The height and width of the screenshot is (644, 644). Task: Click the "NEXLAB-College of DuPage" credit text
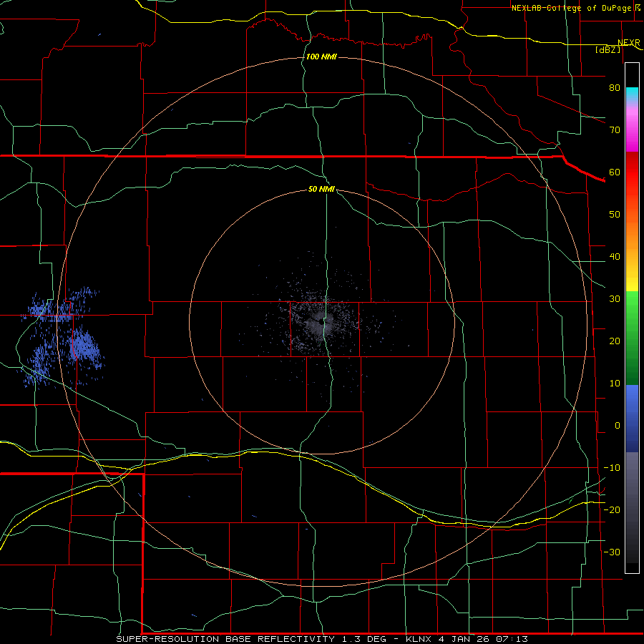(572, 8)
